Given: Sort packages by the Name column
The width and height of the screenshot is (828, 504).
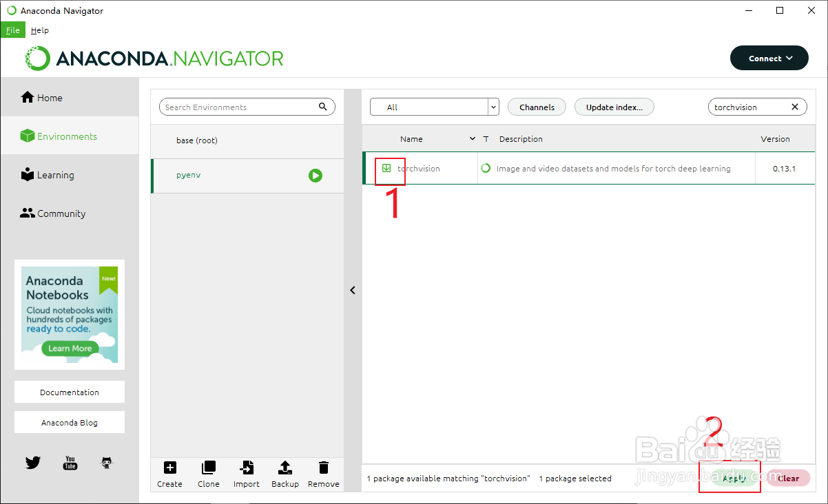Looking at the screenshot, I should pyautogui.click(x=411, y=139).
